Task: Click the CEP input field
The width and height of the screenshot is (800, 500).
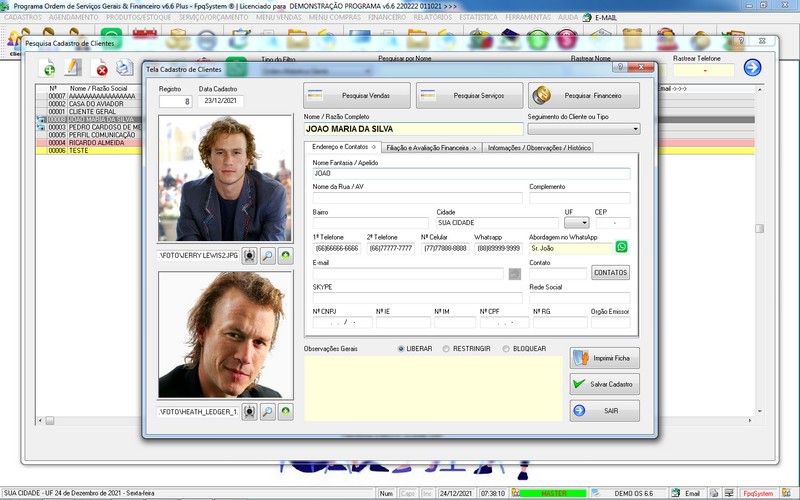Action: (x=613, y=223)
